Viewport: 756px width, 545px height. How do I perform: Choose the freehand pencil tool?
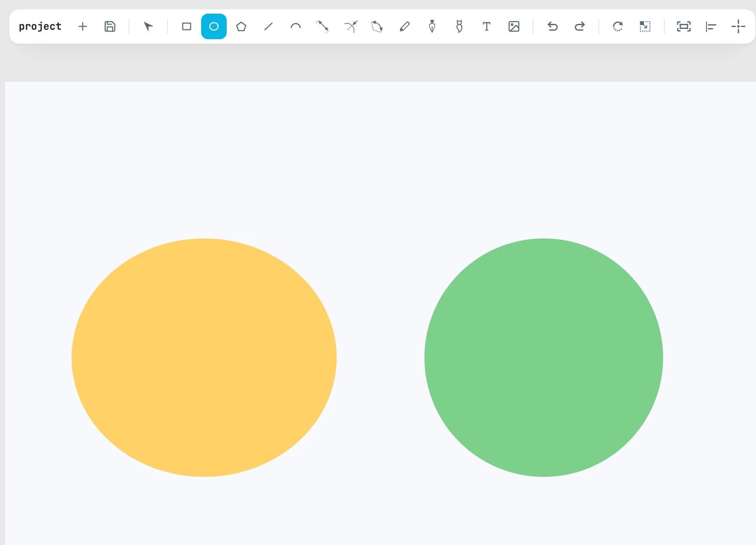405,26
